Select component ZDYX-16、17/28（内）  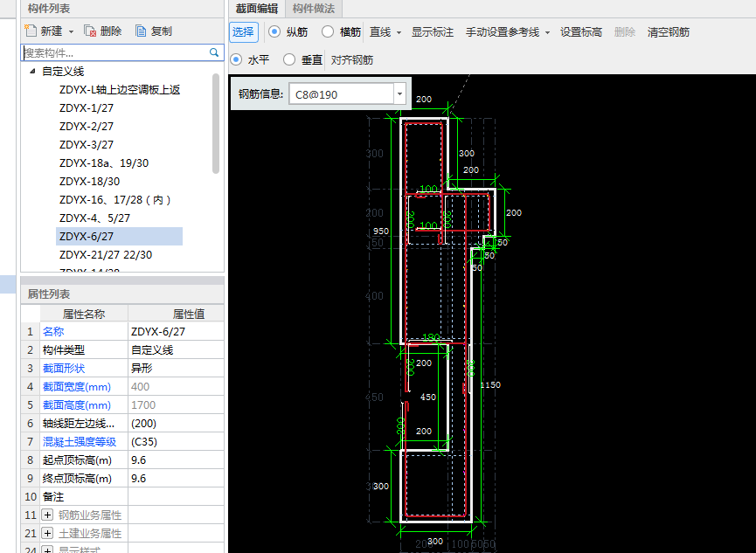tap(114, 199)
